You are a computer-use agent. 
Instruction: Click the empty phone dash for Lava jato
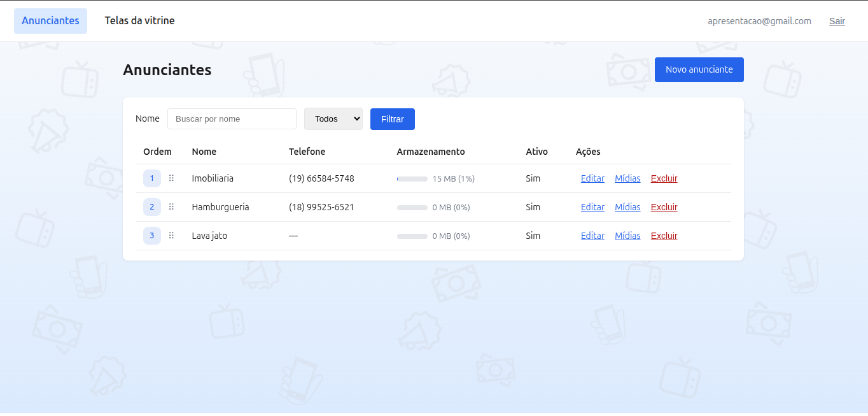(293, 236)
